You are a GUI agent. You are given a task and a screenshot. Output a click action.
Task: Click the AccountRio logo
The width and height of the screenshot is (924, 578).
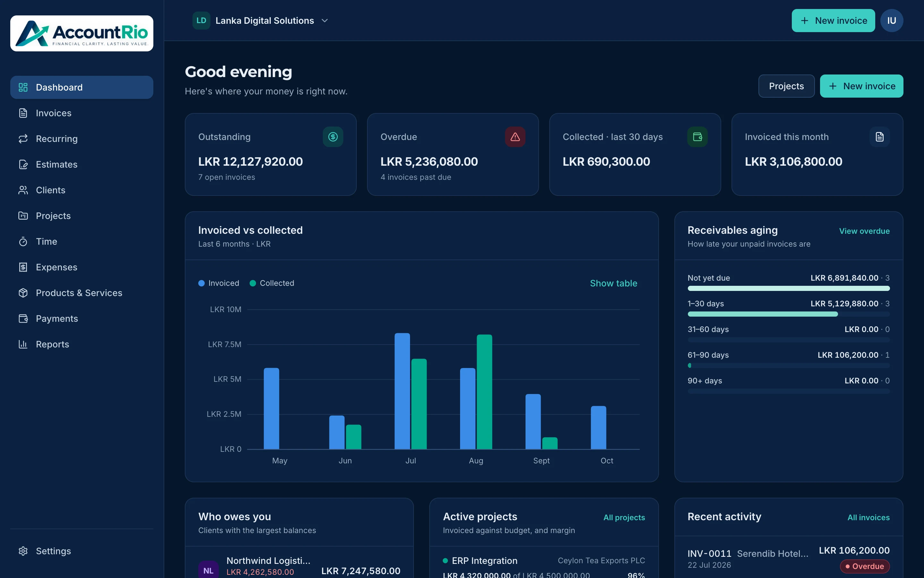tap(82, 33)
